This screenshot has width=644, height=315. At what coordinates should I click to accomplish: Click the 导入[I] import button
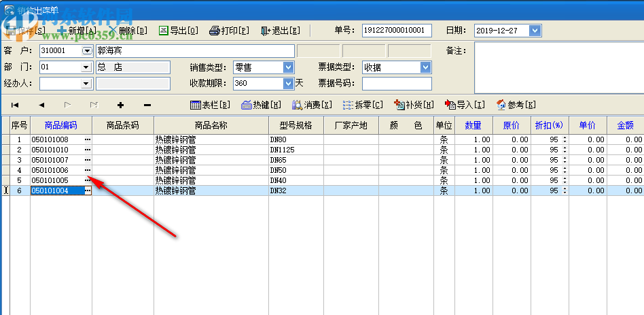point(465,105)
